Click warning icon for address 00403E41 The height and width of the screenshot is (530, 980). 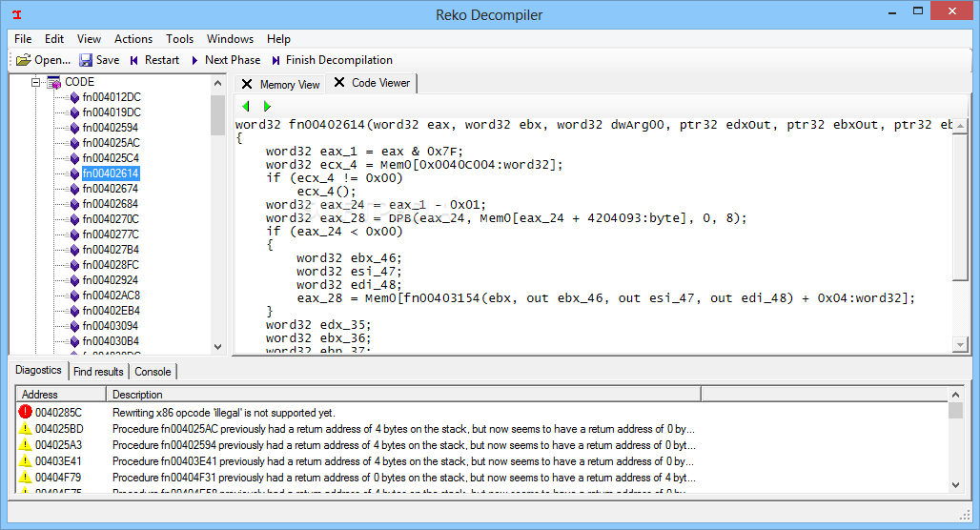click(25, 460)
